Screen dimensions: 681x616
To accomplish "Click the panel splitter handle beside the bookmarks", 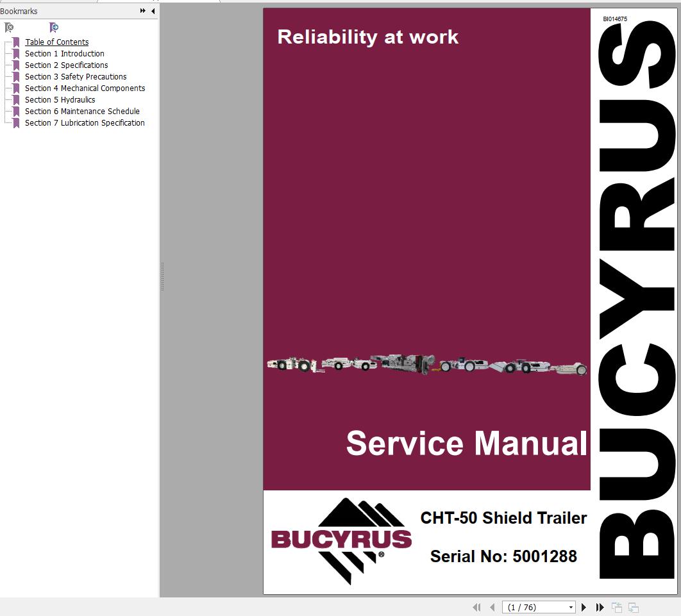I will [x=162, y=276].
